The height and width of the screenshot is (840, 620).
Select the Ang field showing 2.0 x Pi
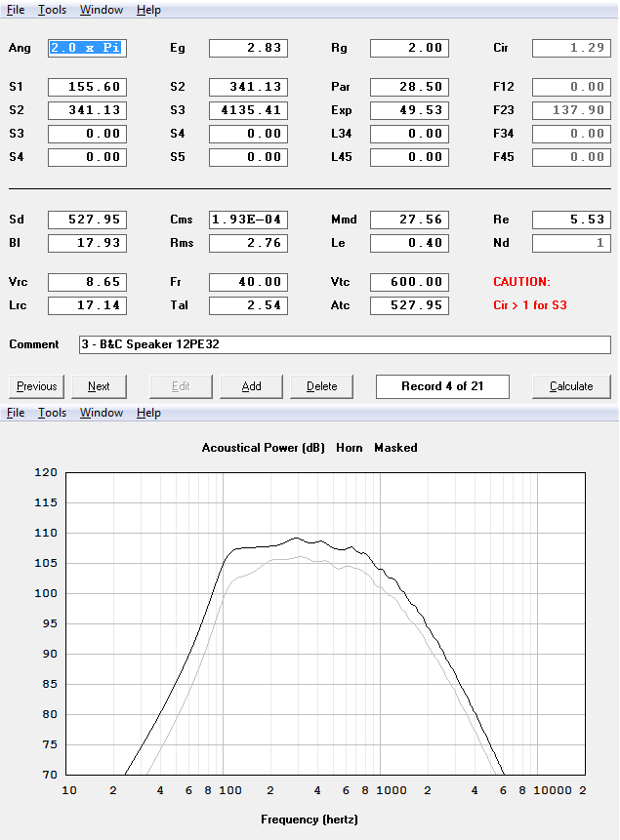88,48
